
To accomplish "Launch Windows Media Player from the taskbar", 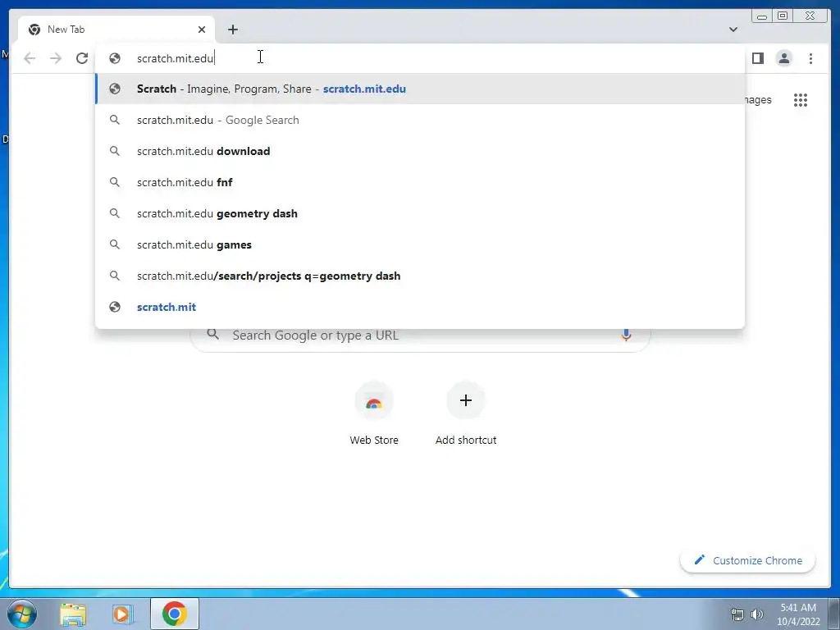I will (122, 614).
